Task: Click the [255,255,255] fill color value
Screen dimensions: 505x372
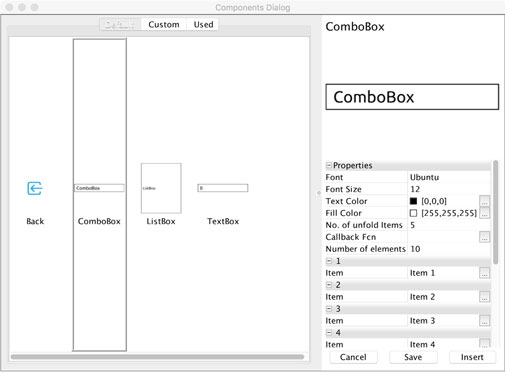Action: [449, 213]
